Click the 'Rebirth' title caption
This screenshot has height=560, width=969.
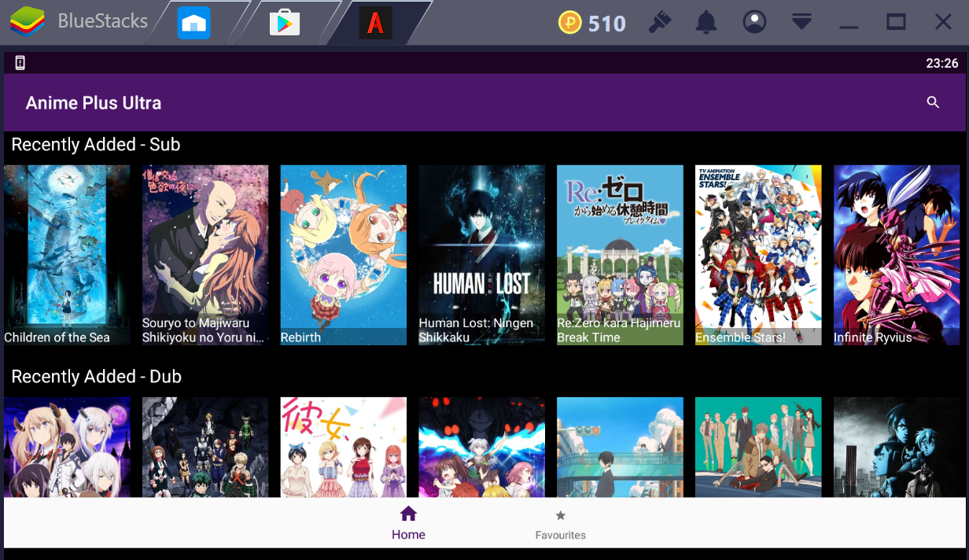[300, 337]
